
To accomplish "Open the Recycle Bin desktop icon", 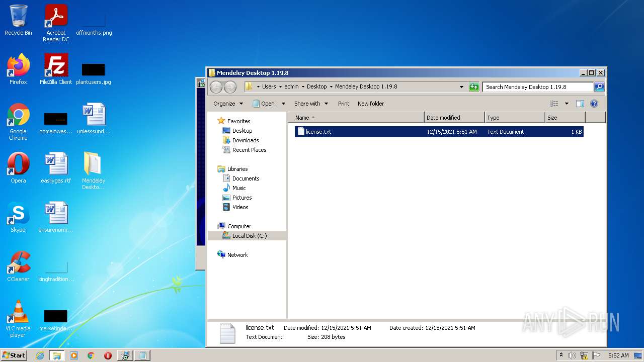I will tap(18, 20).
